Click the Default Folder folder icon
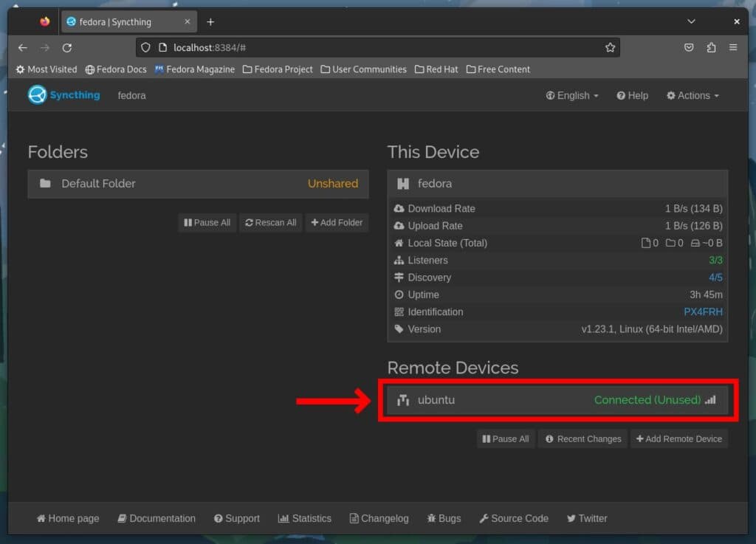 (45, 183)
